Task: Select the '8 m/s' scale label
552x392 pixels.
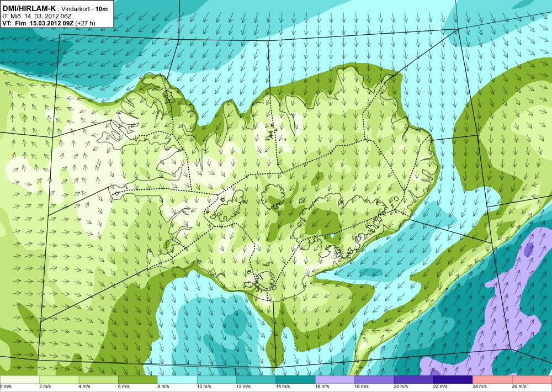Action: tap(163, 386)
